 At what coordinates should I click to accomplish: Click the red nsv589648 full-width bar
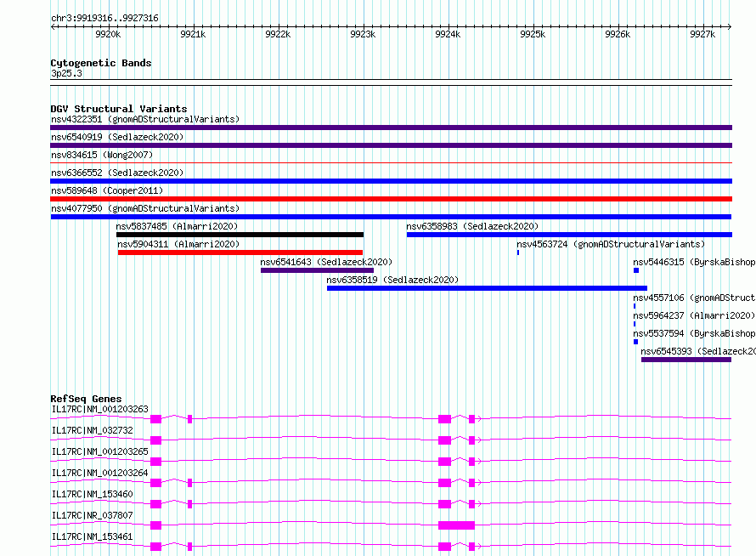(391, 199)
